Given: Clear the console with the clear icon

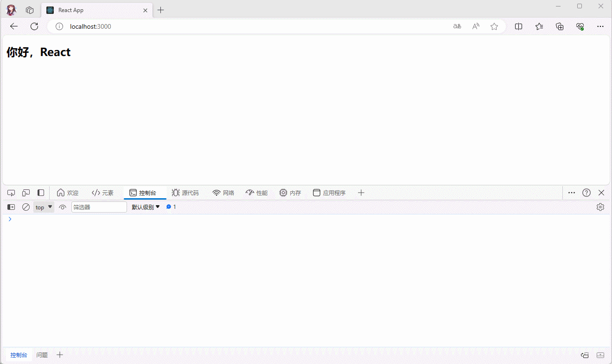Looking at the screenshot, I should [26, 207].
